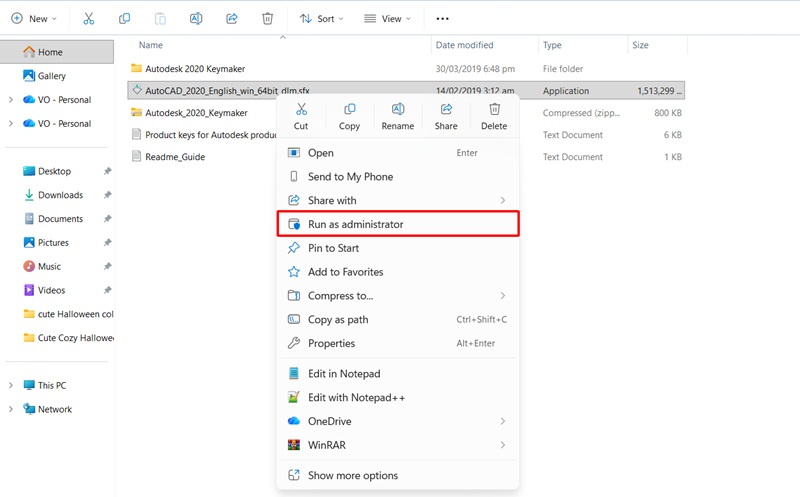Expand This PC tree node
Screen dimensions: 800x497
pyautogui.click(x=11, y=386)
